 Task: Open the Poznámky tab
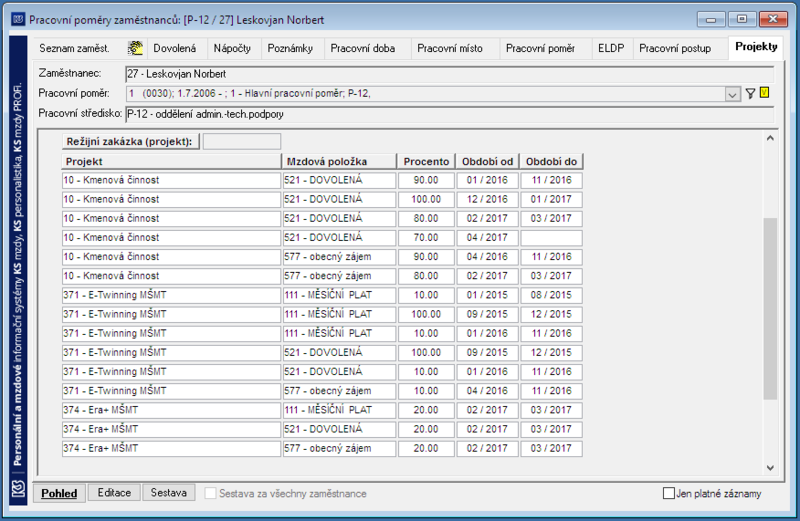click(x=290, y=48)
